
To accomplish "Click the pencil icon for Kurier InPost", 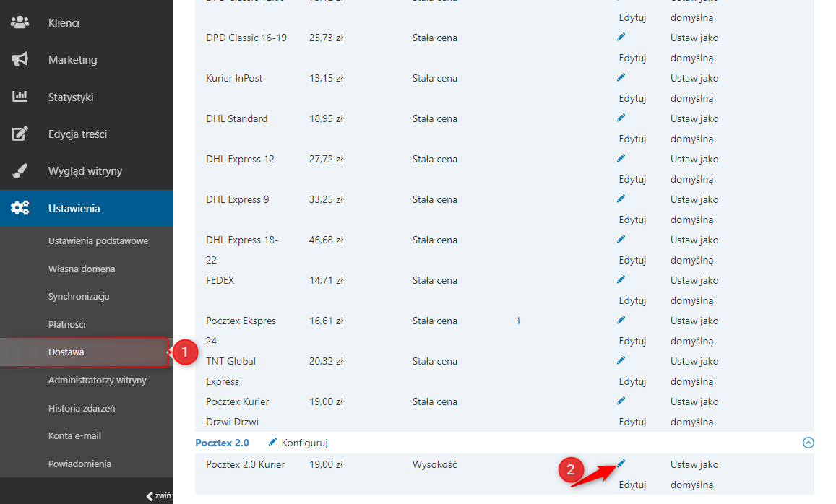I will [621, 78].
